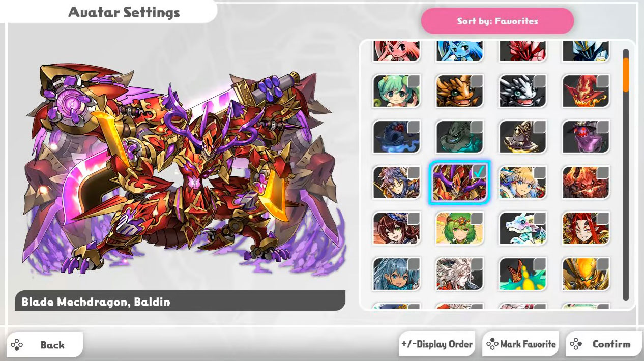
Task: Pick the white and black dragon avatar
Action: click(x=522, y=91)
